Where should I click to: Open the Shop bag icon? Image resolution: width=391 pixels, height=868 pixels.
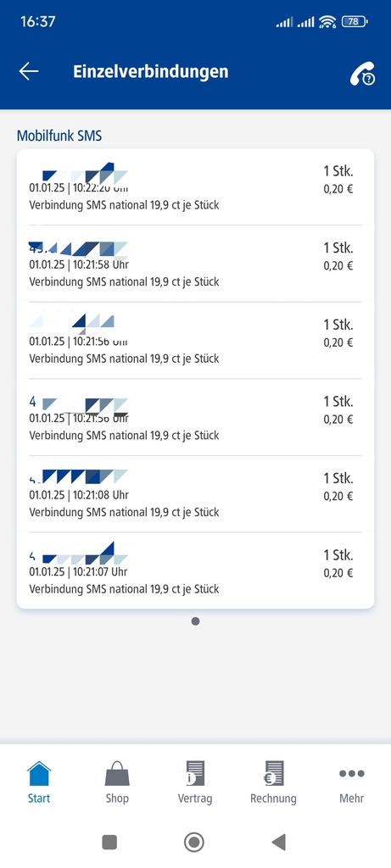[117, 773]
